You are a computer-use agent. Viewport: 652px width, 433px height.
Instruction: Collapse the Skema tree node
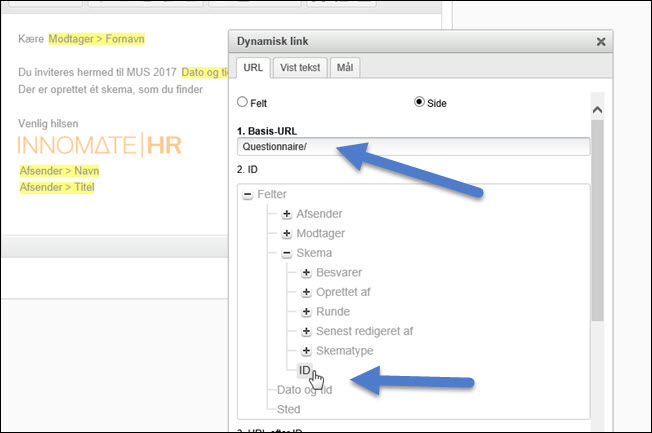click(286, 253)
